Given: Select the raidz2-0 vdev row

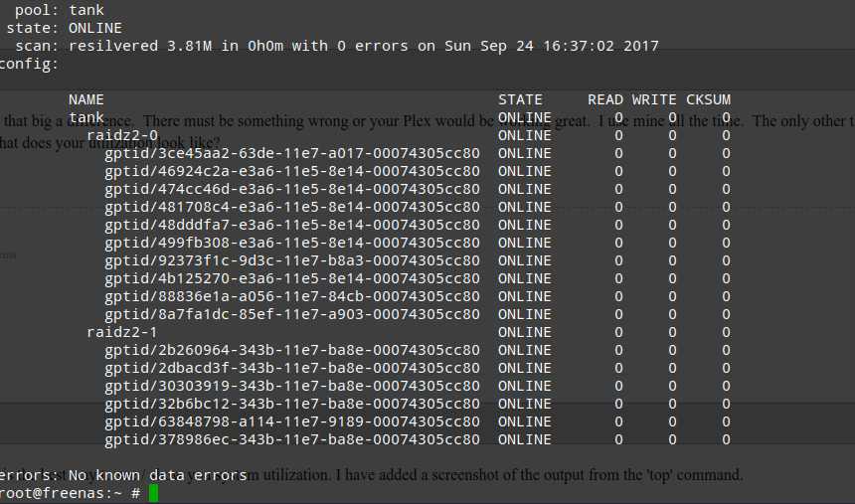Looking at the screenshot, I should [x=408, y=135].
